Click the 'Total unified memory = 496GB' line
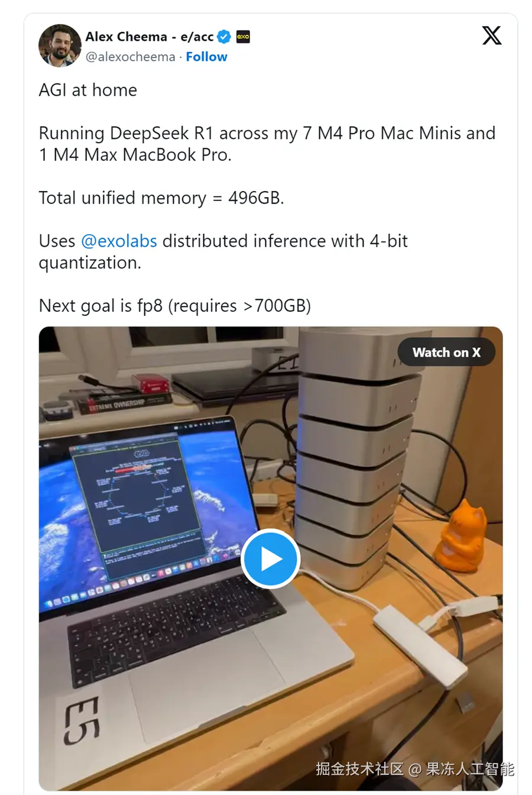 161,198
